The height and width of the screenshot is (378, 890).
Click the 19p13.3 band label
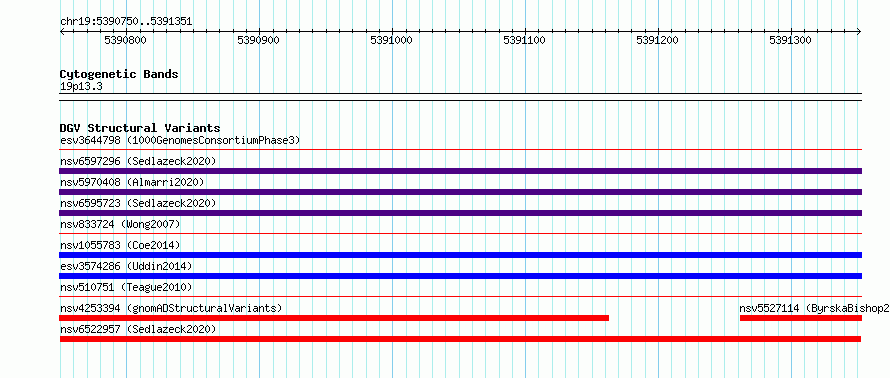(81, 87)
